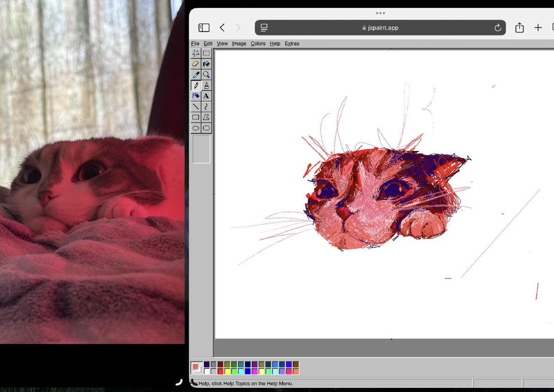The height and width of the screenshot is (392, 554).
Task: Choose the Eraser tool
Action: [196, 64]
